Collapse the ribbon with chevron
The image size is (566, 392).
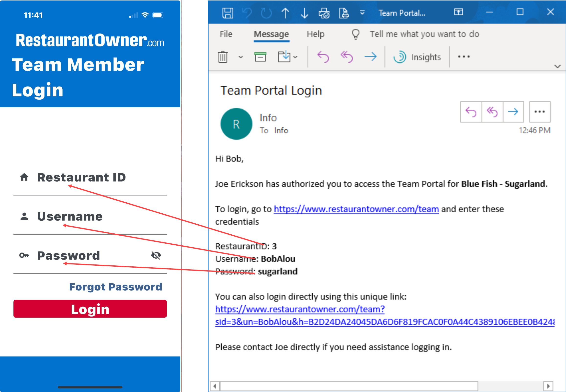tap(557, 66)
